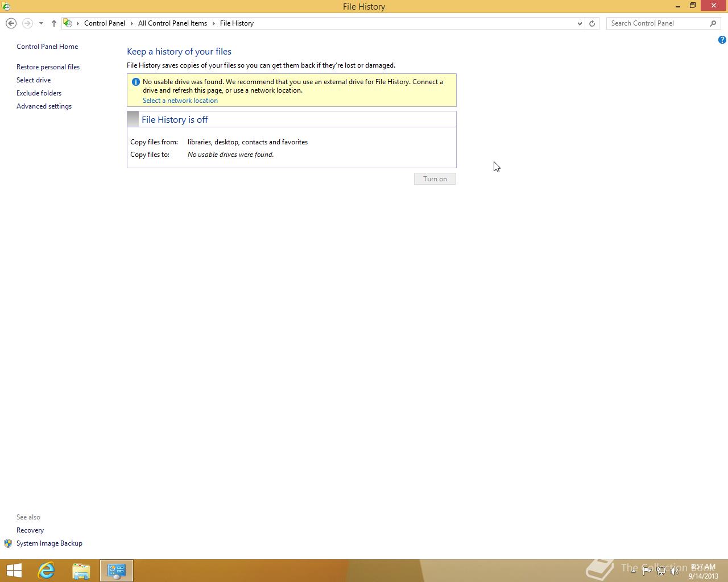The height and width of the screenshot is (582, 728).
Task: Open Advanced settings link
Action: point(44,106)
